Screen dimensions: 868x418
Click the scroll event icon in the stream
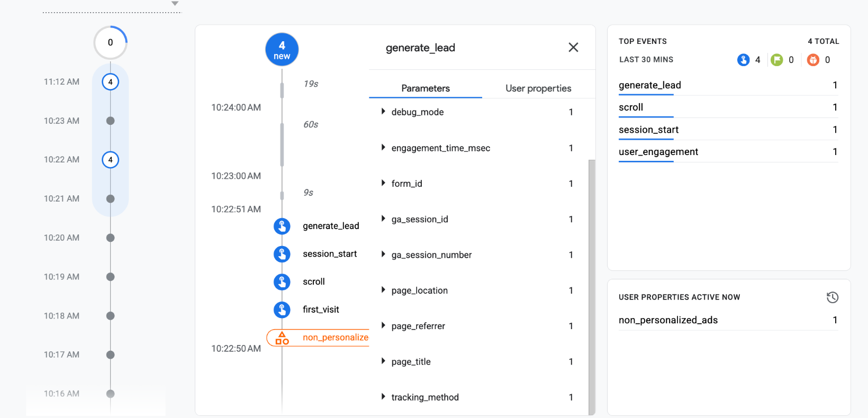[x=282, y=282]
